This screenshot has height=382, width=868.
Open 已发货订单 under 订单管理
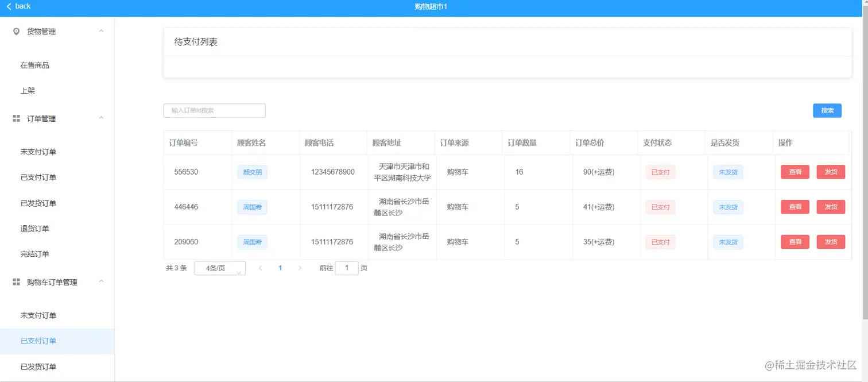click(x=57, y=203)
